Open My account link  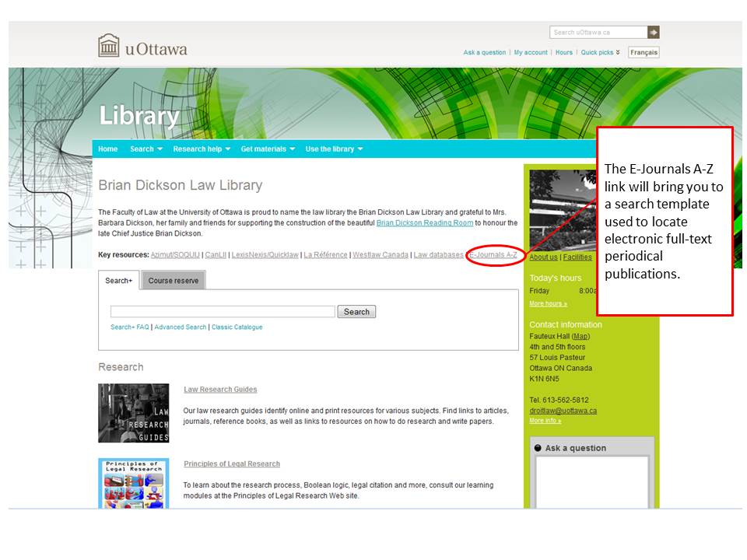pyautogui.click(x=531, y=52)
